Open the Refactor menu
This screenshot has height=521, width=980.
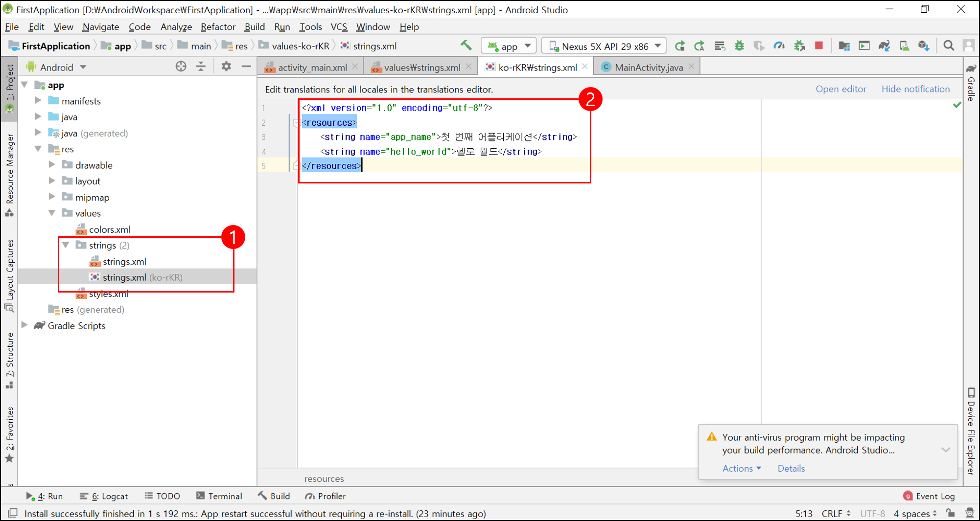pos(218,27)
